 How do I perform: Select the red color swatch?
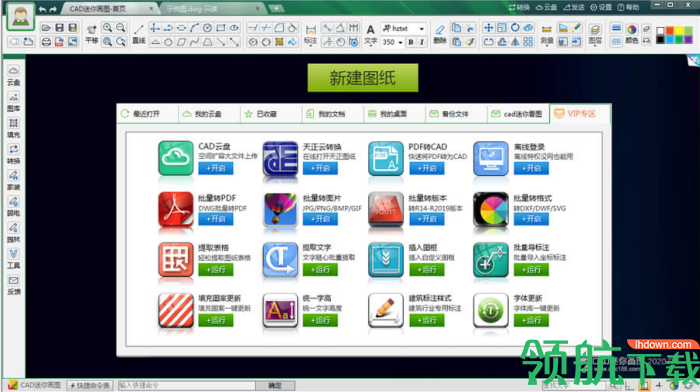tap(669, 30)
